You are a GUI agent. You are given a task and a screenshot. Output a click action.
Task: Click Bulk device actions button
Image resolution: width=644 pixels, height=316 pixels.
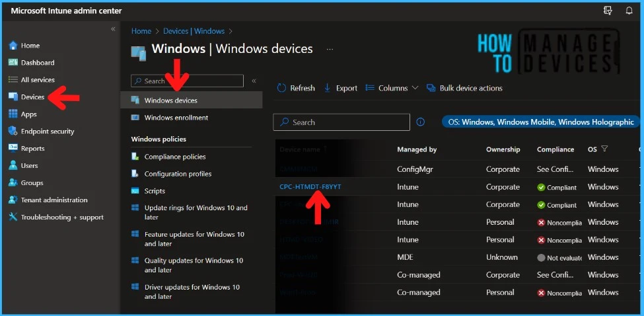click(x=464, y=88)
